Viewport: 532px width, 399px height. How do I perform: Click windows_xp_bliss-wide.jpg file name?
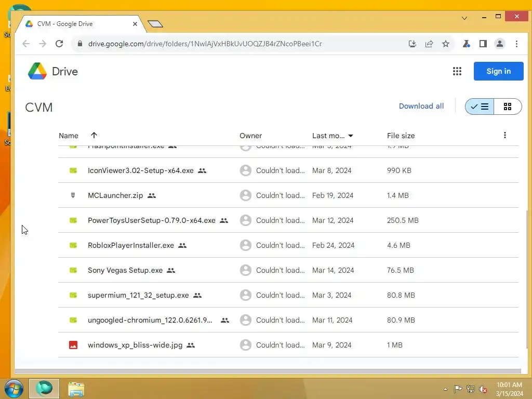(x=135, y=345)
